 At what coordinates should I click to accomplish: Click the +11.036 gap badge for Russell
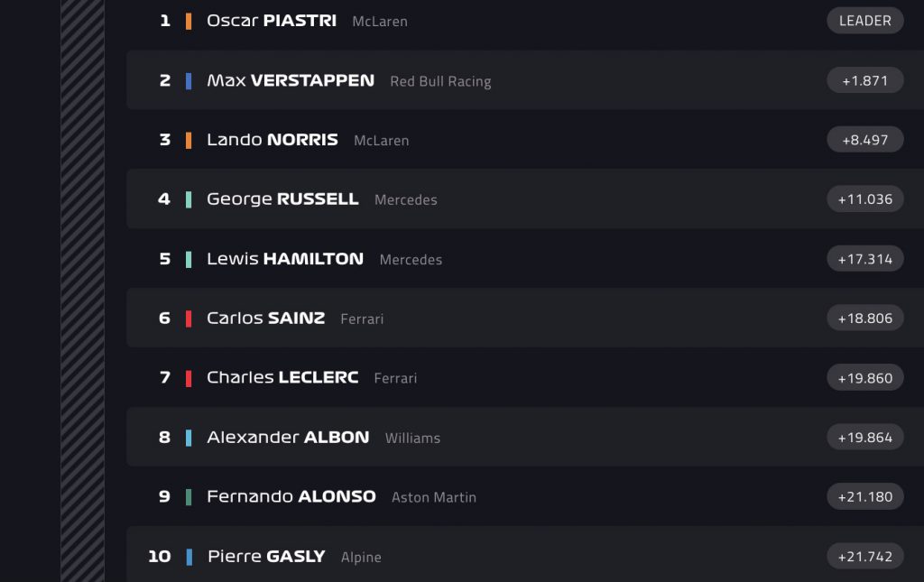(864, 199)
